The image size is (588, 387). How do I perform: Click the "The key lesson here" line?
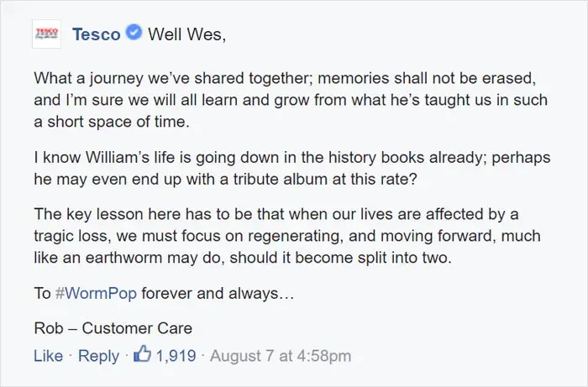(276, 214)
